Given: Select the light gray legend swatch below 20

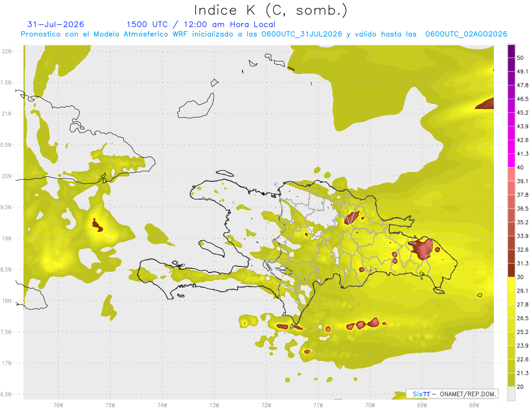Looking at the screenshot, I should point(512,393).
